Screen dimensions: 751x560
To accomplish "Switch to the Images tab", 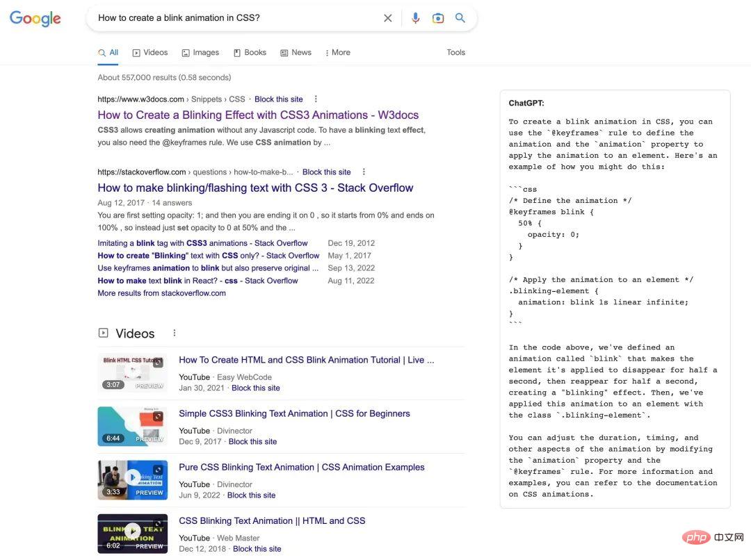I will coord(200,53).
